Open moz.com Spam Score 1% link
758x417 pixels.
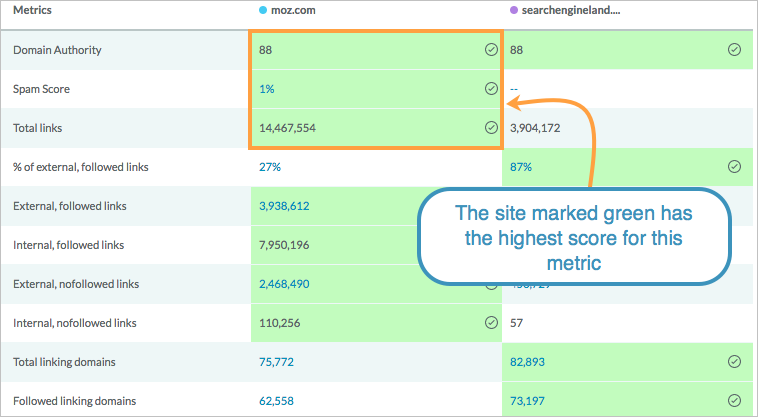pyautogui.click(x=267, y=89)
